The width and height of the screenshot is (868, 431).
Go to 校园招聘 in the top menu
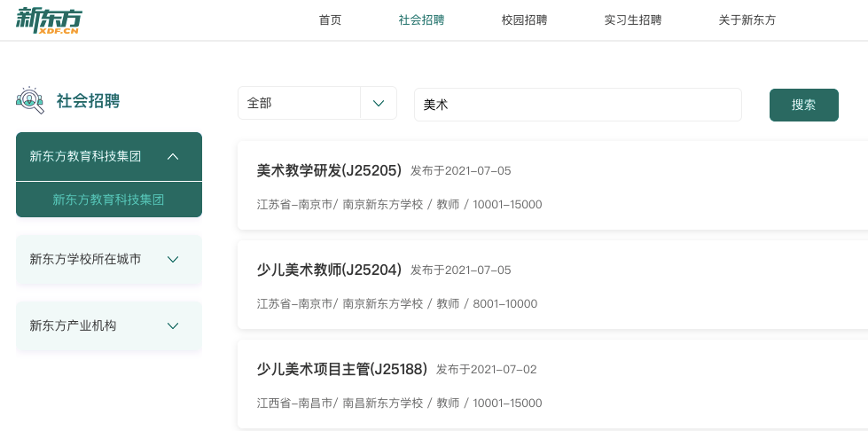[524, 20]
